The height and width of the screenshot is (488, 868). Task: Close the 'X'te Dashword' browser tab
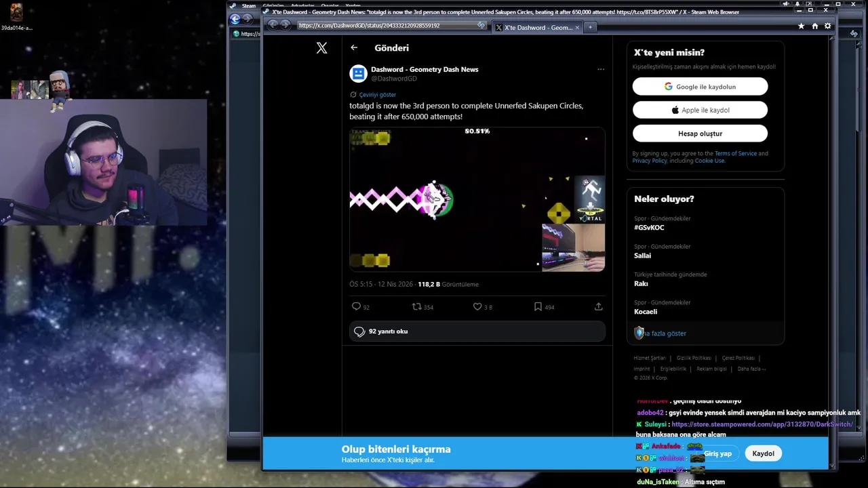[x=577, y=27]
